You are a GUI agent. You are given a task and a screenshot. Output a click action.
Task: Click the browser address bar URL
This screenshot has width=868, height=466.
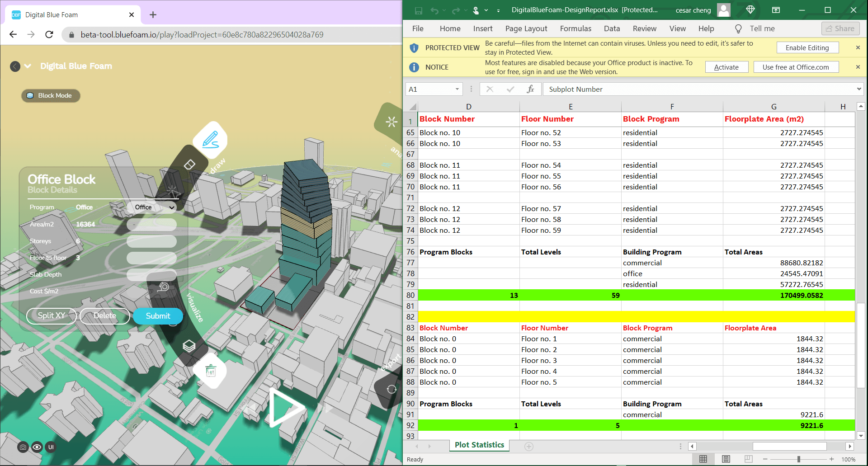(202, 35)
